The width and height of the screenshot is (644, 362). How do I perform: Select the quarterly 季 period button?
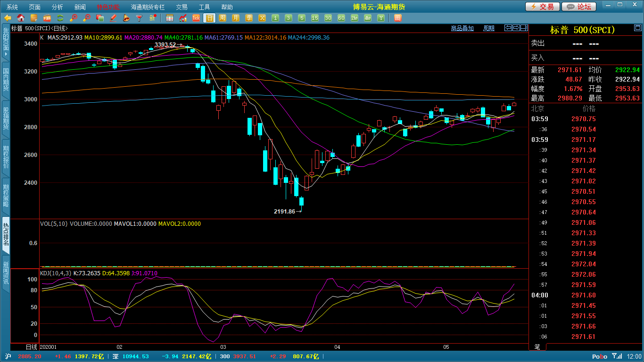(x=249, y=18)
